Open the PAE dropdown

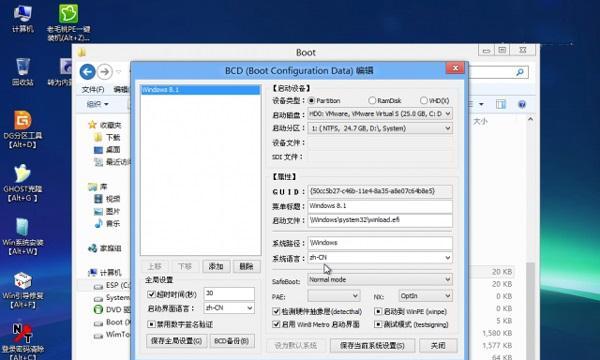coord(334,296)
